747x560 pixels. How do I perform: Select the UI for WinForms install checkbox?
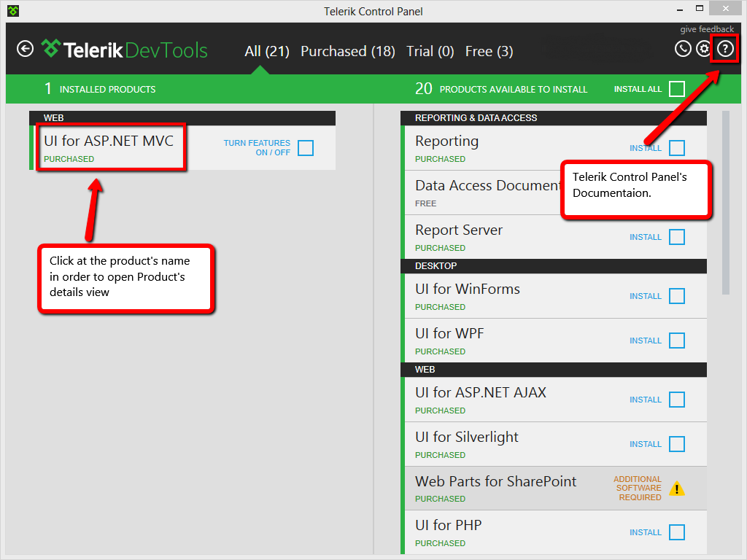pos(677,296)
